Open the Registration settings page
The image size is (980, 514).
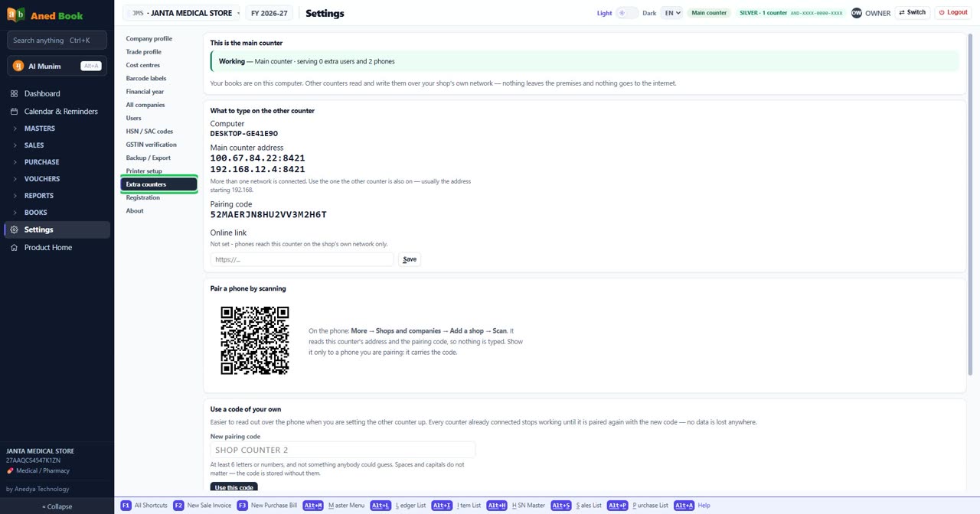point(143,197)
